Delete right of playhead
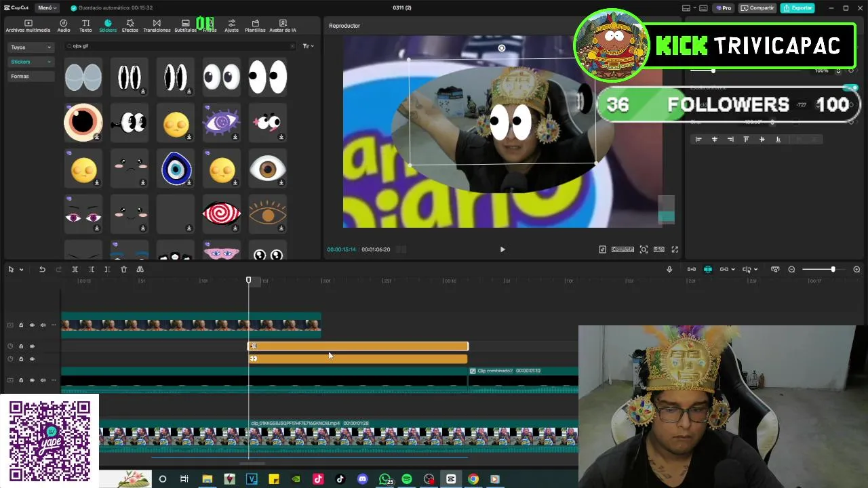868x488 pixels. (x=107, y=269)
